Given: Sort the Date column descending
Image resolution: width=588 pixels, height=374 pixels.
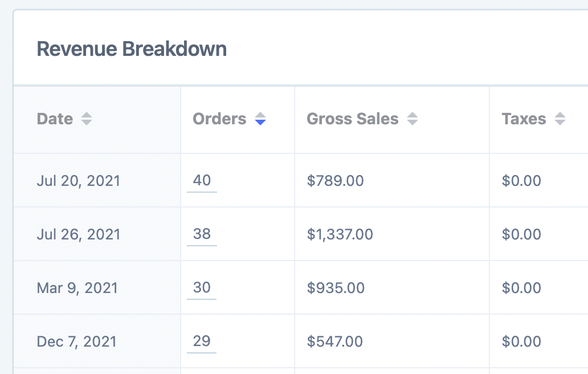Looking at the screenshot, I should (85, 122).
